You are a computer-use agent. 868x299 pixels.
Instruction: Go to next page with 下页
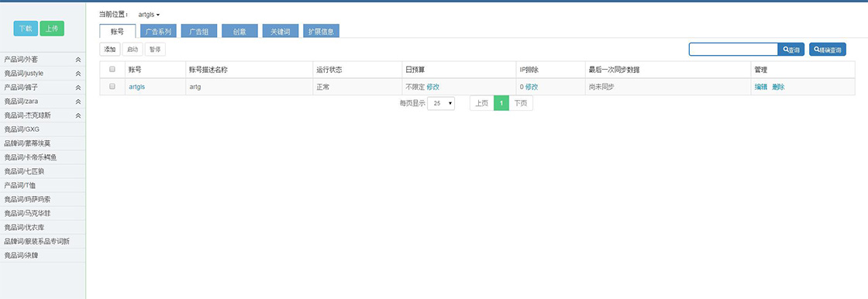520,103
